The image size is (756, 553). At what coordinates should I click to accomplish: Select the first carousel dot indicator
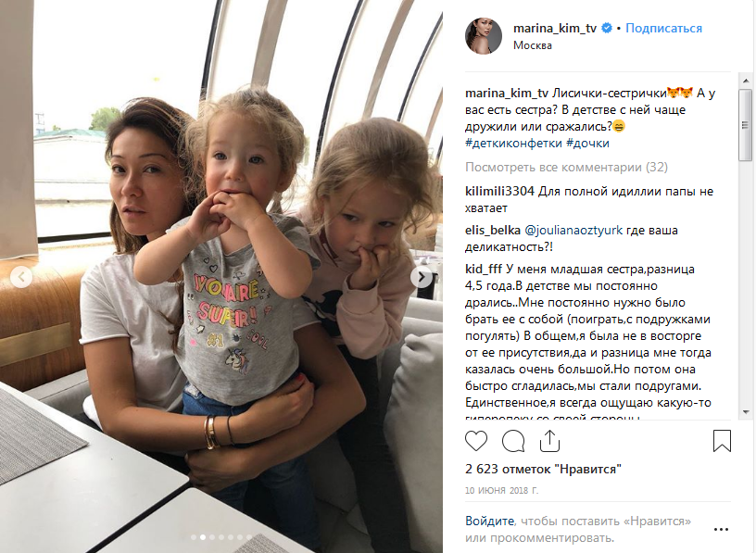pyautogui.click(x=194, y=537)
